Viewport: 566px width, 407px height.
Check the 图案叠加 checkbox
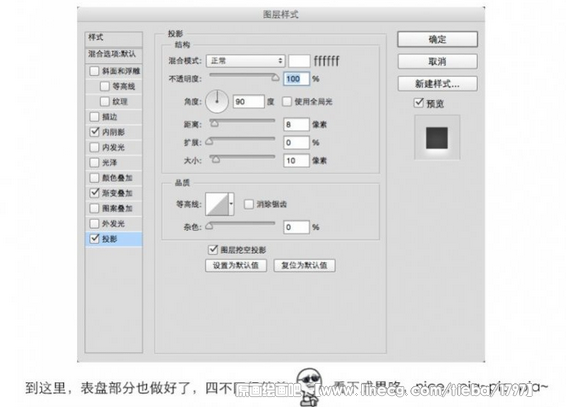(94, 208)
